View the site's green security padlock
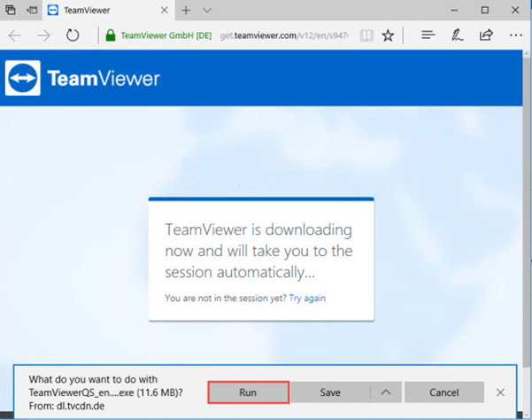Image resolution: width=532 pixels, height=420 pixels. [111, 35]
